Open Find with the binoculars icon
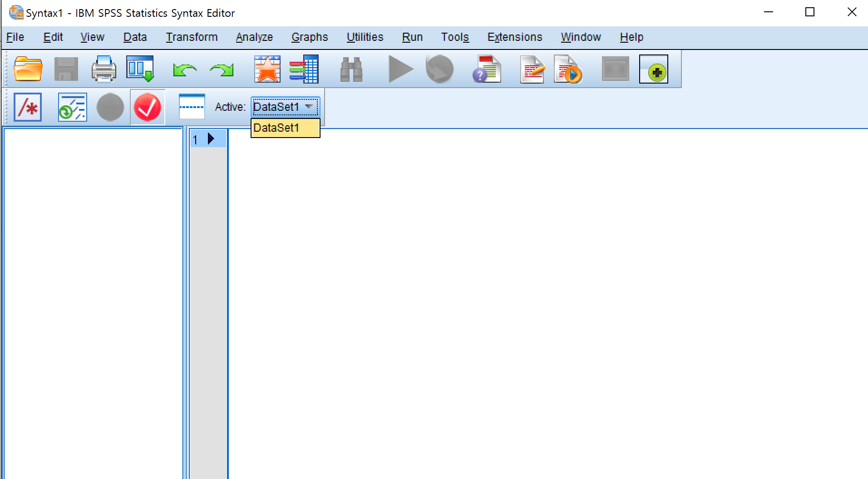The image size is (868, 479). coord(351,69)
